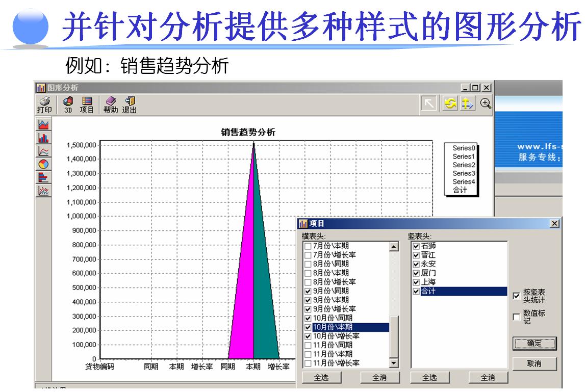Select the area chart type icon
585x392 pixels.
pyautogui.click(x=44, y=124)
